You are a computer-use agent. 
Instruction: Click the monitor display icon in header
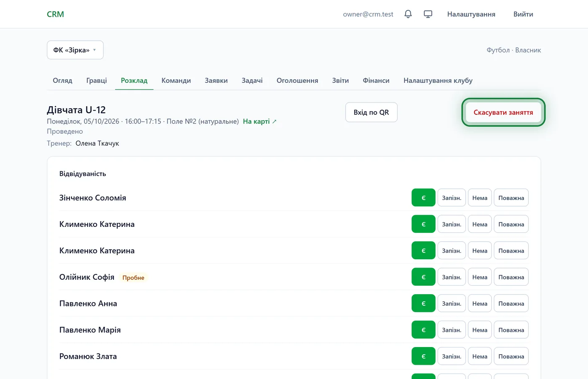(x=428, y=14)
